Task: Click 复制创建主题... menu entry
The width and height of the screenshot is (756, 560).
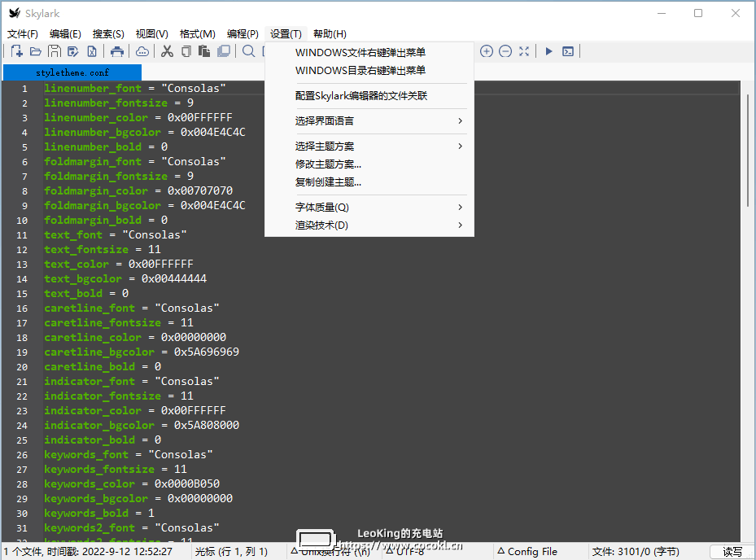Action: (369, 182)
